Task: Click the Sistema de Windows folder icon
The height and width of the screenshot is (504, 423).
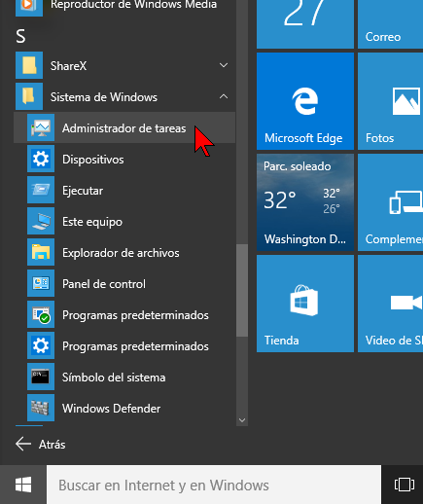Action: tap(29, 97)
